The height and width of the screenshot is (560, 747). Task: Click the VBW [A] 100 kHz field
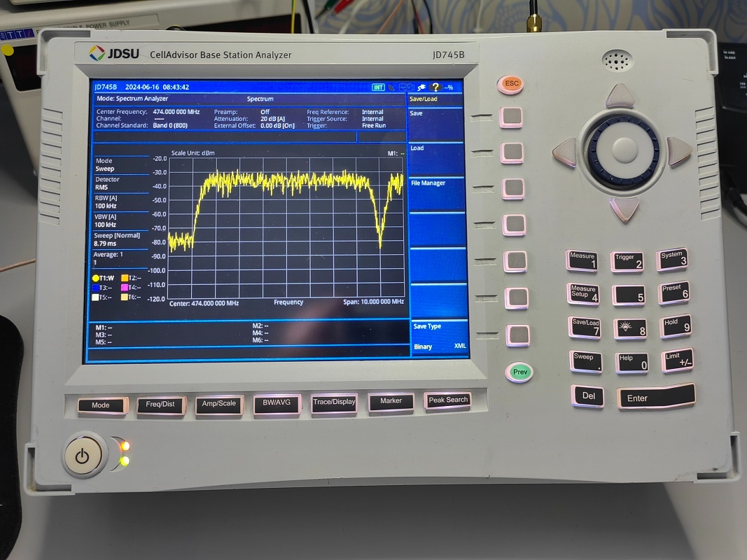[121, 220]
